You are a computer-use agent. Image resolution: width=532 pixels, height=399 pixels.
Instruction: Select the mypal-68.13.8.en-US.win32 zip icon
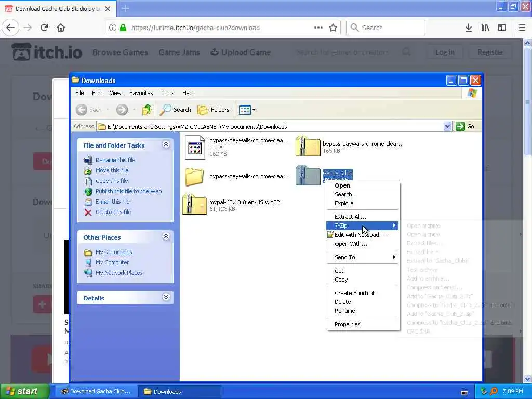(x=194, y=204)
